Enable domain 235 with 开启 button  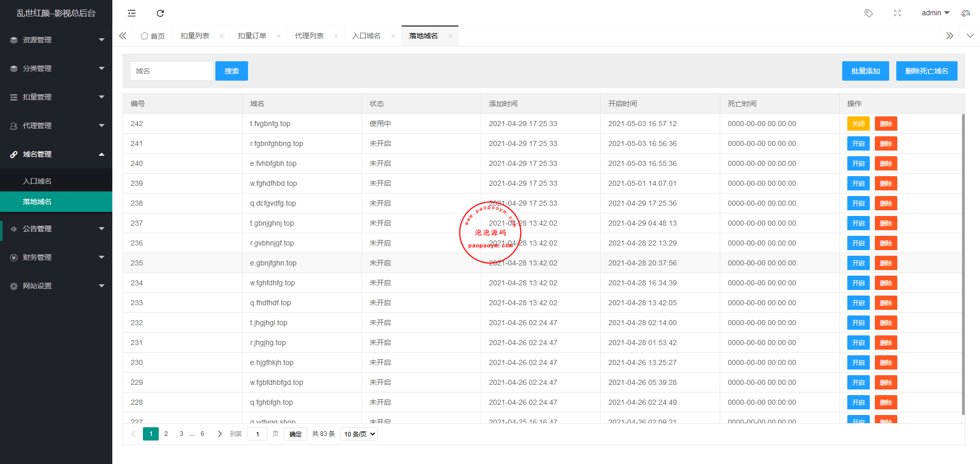tap(858, 263)
